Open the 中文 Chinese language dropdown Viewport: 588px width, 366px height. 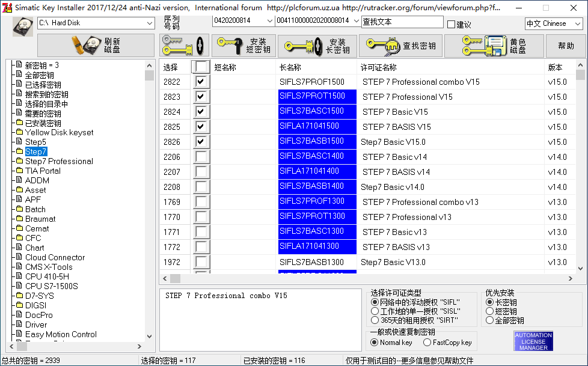(x=578, y=23)
